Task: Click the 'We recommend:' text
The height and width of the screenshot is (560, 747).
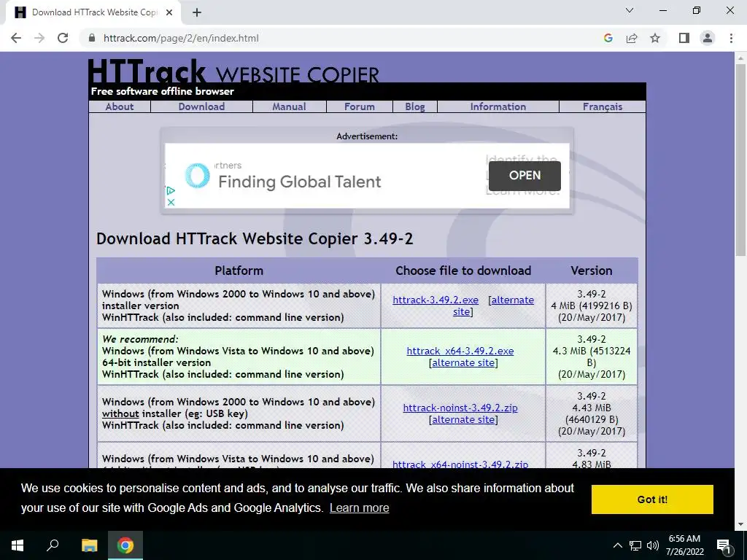Action: (x=140, y=339)
